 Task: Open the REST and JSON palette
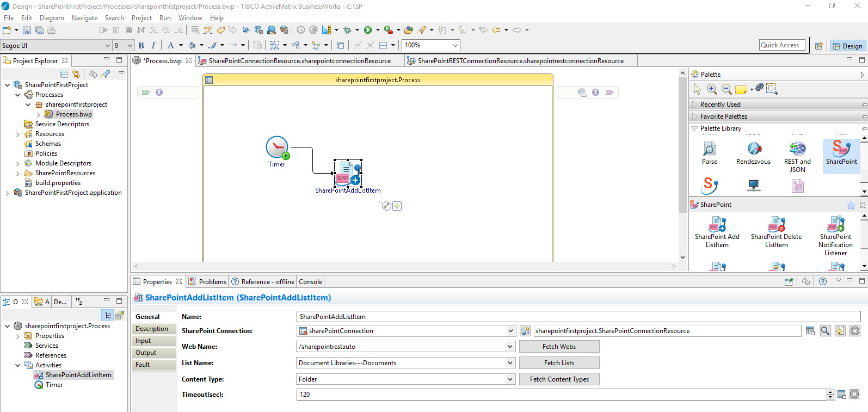pyautogui.click(x=797, y=157)
